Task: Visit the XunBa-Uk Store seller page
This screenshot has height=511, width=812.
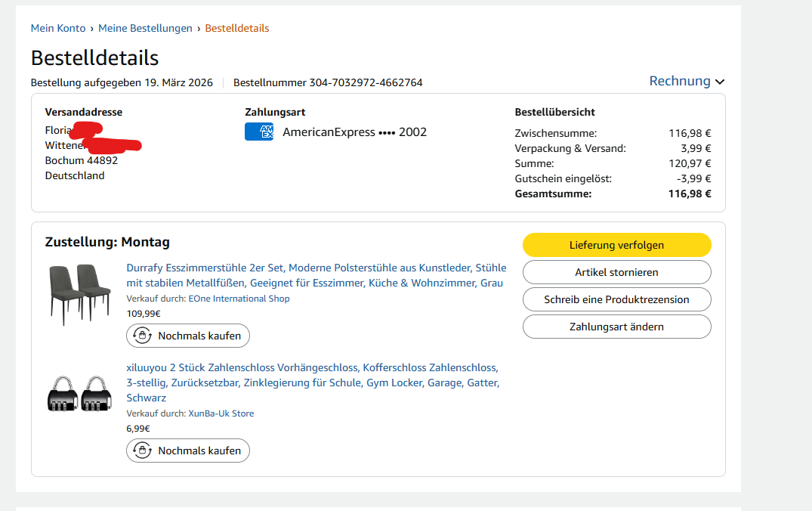Action: pos(221,413)
